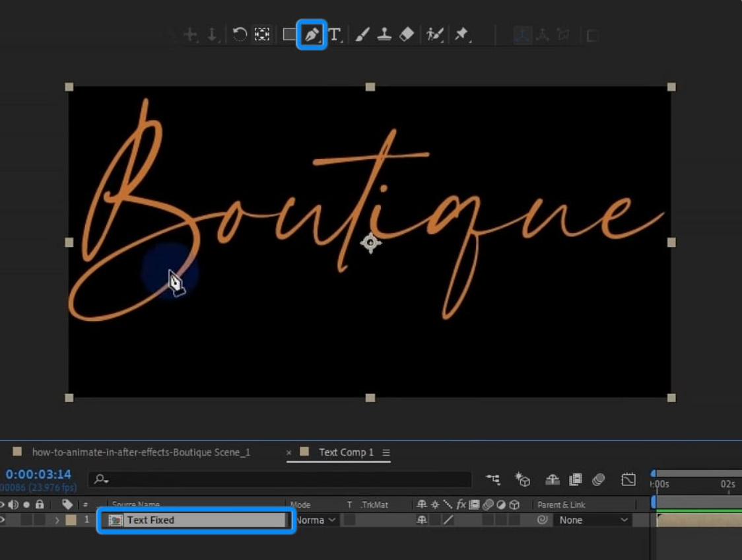The image size is (742, 560).
Task: Select the Pan Behind anchor point tool
Action: pos(262,34)
